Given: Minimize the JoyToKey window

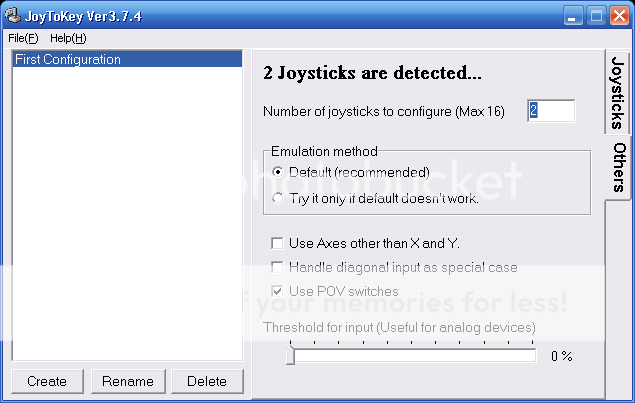Looking at the screenshot, I should [573, 15].
